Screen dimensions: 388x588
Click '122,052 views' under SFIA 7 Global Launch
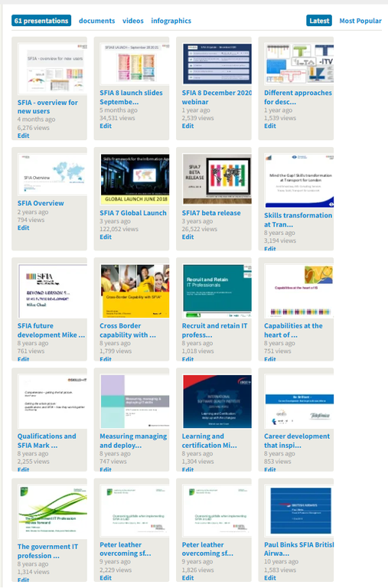119,229
